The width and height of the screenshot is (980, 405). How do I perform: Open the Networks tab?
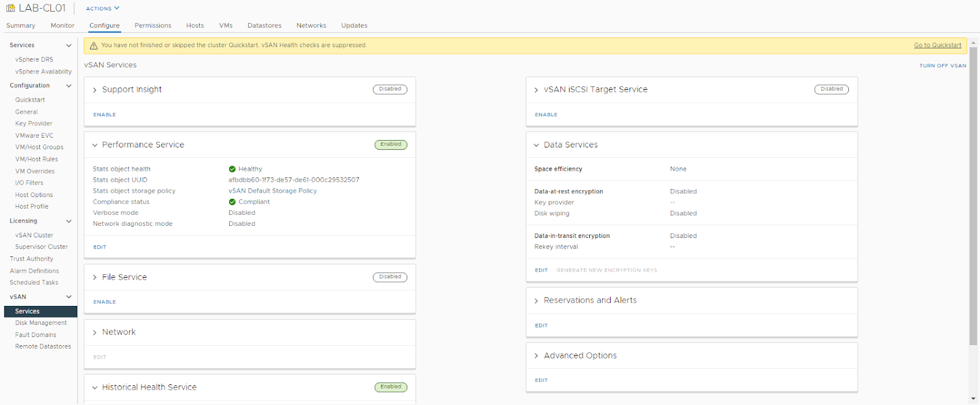coord(311,26)
